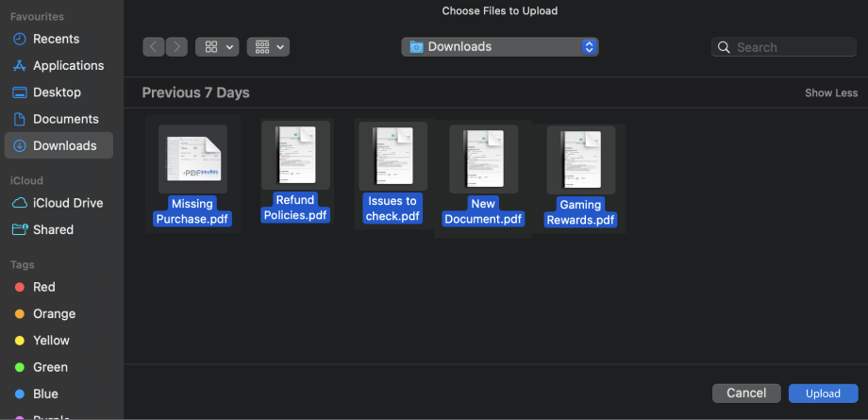This screenshot has width=868, height=420.
Task: Open Recents in the sidebar
Action: tap(56, 39)
